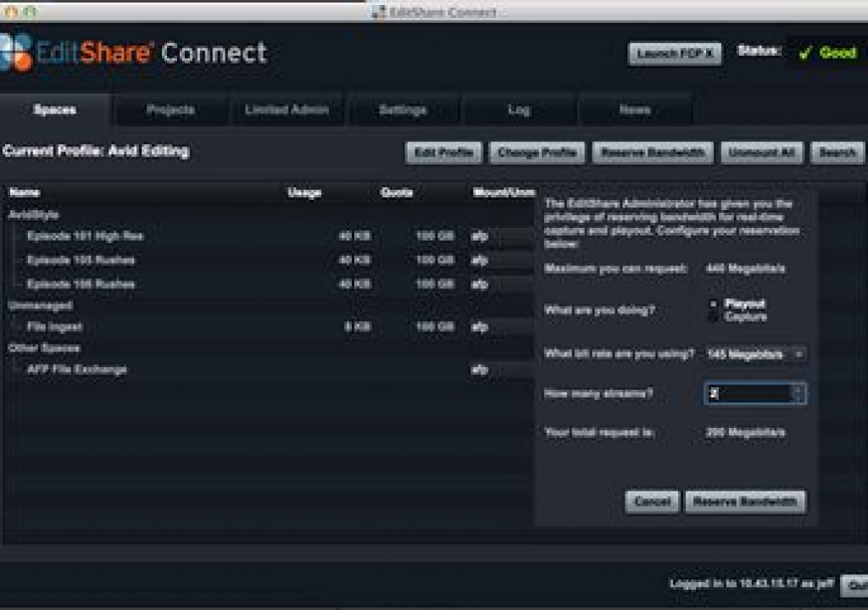
Task: Click the Your total request value
Action: coord(746,432)
